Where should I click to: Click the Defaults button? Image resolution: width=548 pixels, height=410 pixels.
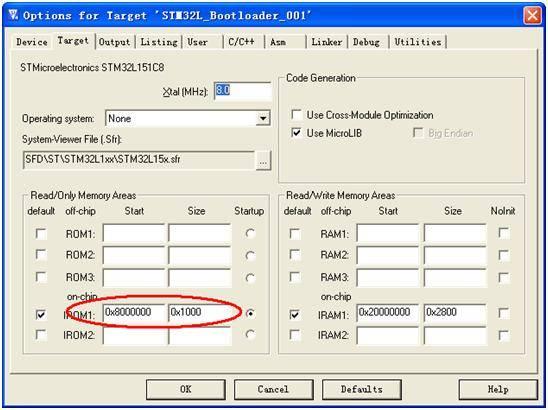(362, 389)
